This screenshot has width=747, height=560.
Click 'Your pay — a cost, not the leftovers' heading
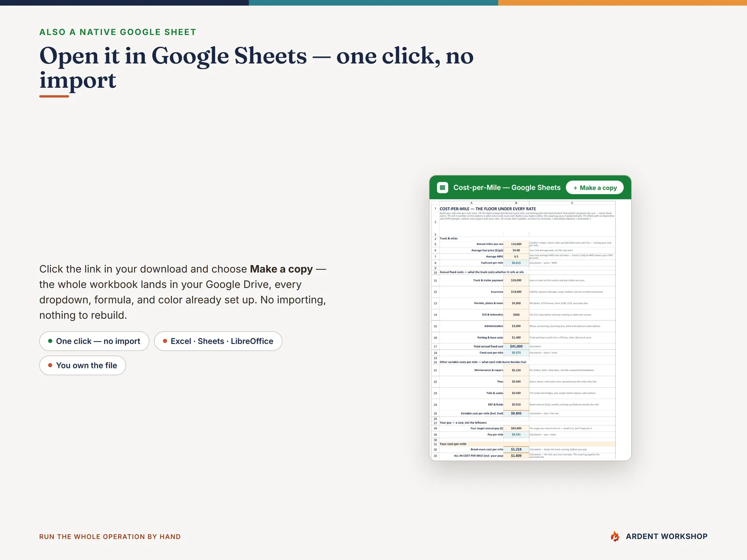[x=463, y=423]
